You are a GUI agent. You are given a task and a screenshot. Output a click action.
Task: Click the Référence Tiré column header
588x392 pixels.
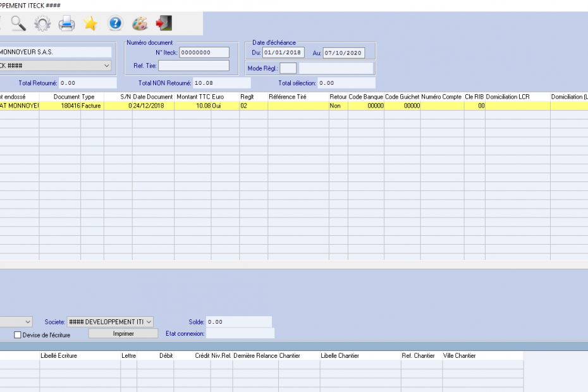(x=298, y=97)
